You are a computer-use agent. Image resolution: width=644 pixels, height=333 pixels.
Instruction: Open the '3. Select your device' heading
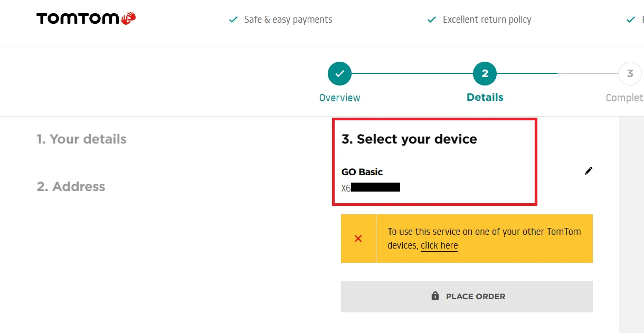[409, 139]
